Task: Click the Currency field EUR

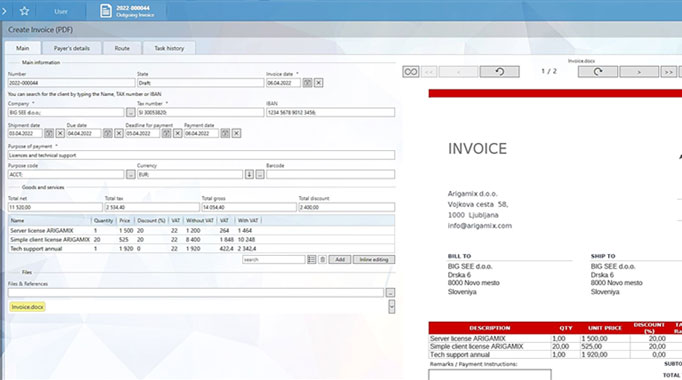Action: pos(190,174)
